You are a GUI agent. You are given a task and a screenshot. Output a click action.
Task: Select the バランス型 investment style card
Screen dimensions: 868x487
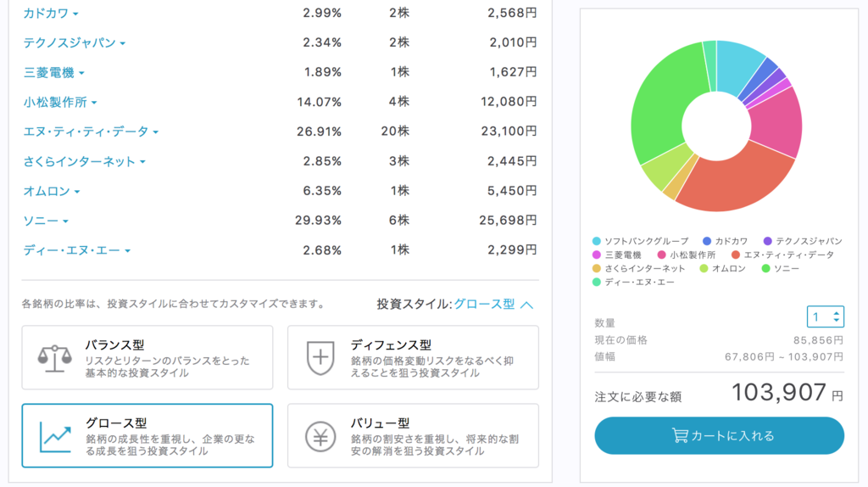(147, 357)
